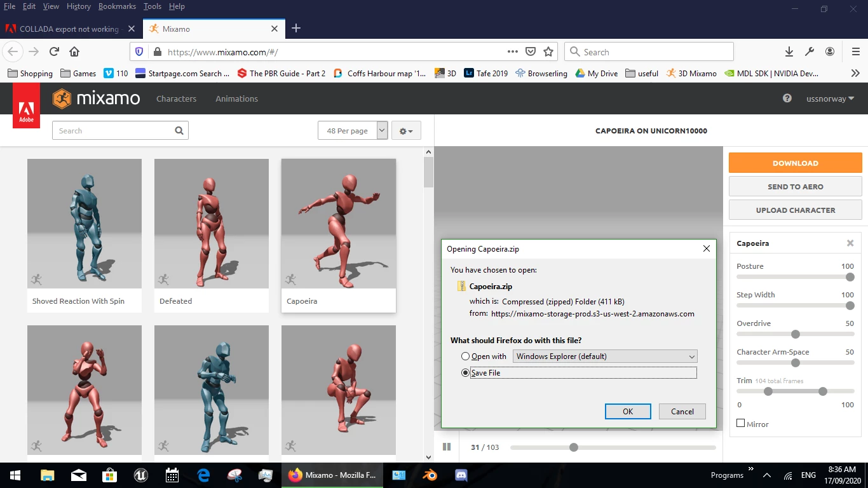Save the page to Pocket
Screen dimensions: 868x488
(531, 51)
